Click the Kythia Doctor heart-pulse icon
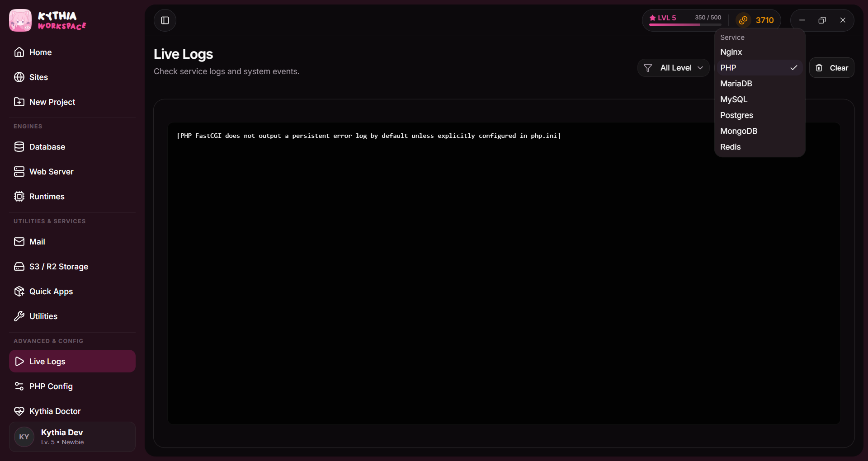This screenshot has width=868, height=461. (19, 411)
